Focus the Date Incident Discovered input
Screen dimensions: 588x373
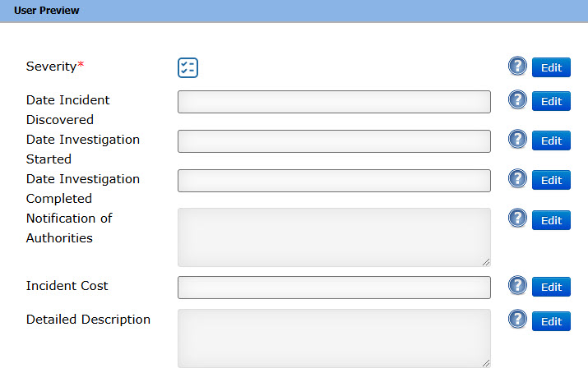tap(334, 102)
